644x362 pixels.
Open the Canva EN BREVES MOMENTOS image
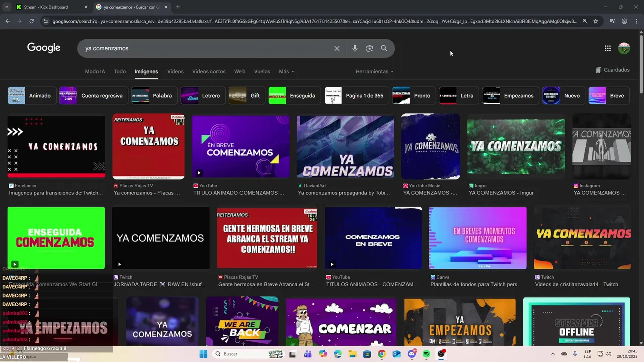(477, 238)
